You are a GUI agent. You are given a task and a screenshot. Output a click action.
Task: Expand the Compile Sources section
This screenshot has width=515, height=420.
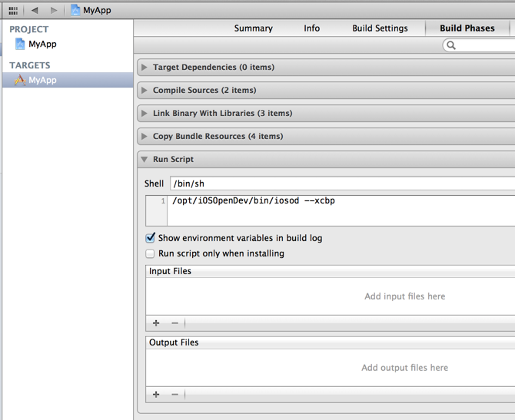click(145, 91)
